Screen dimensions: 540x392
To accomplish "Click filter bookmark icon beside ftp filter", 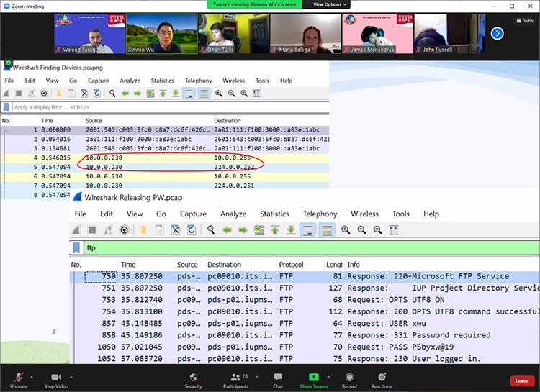I will coord(76,248).
